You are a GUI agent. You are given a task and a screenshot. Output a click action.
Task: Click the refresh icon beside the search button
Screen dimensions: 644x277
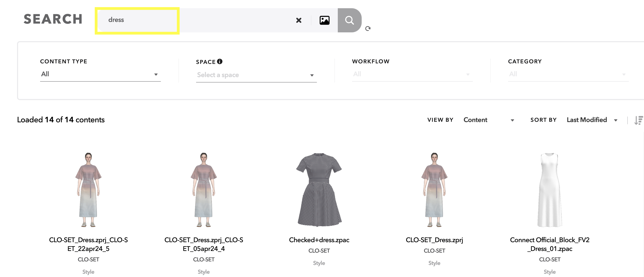coord(368,29)
